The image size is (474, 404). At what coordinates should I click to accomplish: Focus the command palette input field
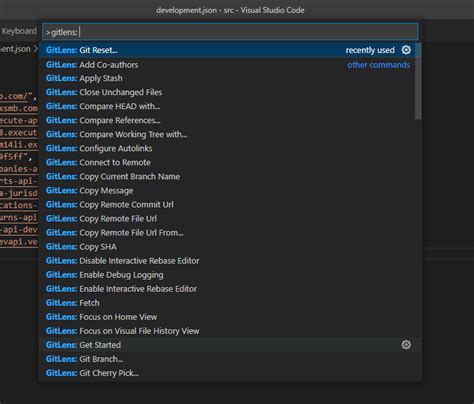pyautogui.click(x=230, y=32)
